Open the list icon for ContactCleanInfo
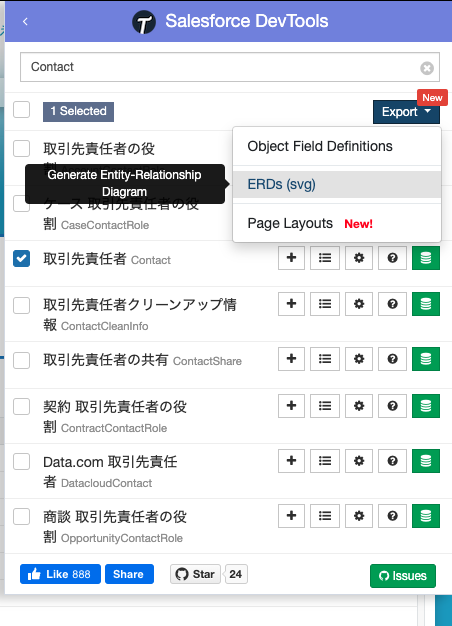This screenshot has width=452, height=626. (325, 304)
